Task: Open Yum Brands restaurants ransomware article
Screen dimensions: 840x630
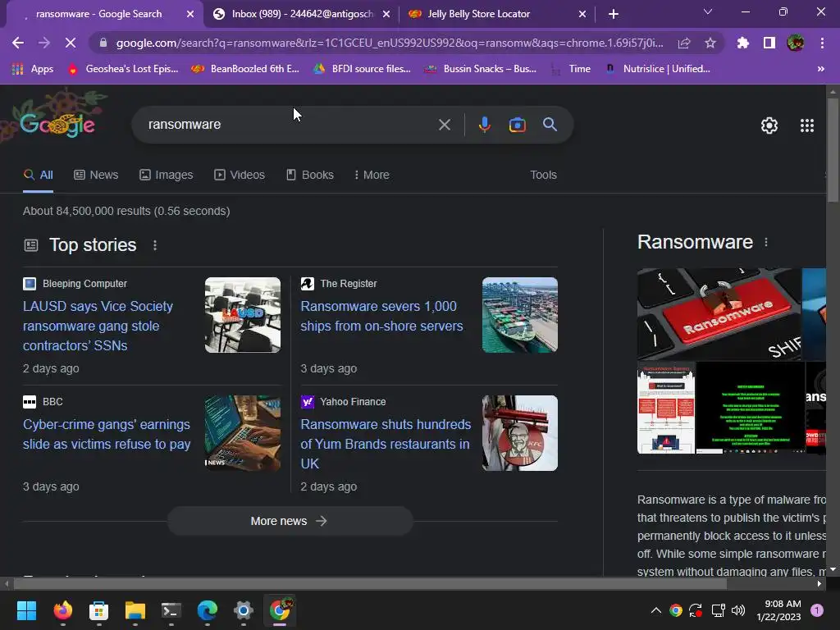Action: (386, 444)
